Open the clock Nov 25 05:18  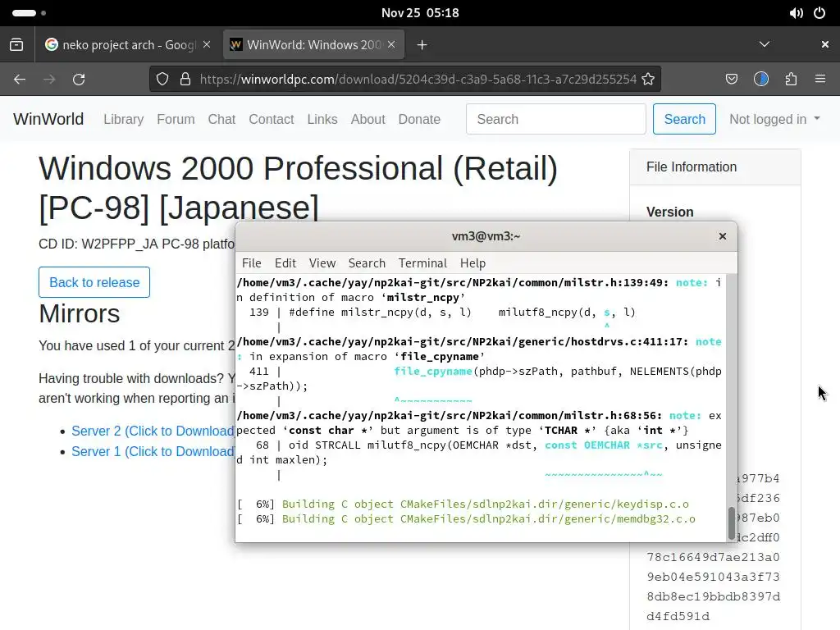(x=420, y=13)
